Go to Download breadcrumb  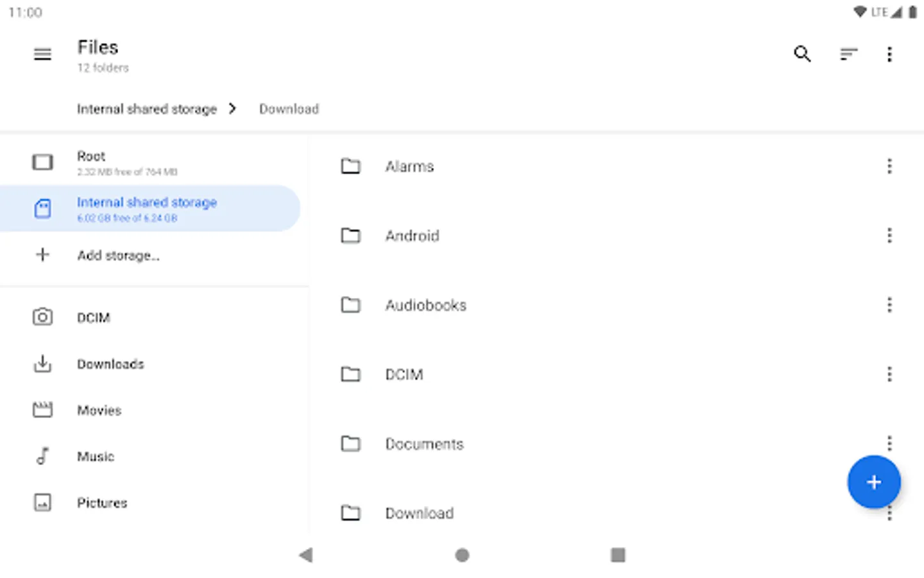(x=289, y=109)
